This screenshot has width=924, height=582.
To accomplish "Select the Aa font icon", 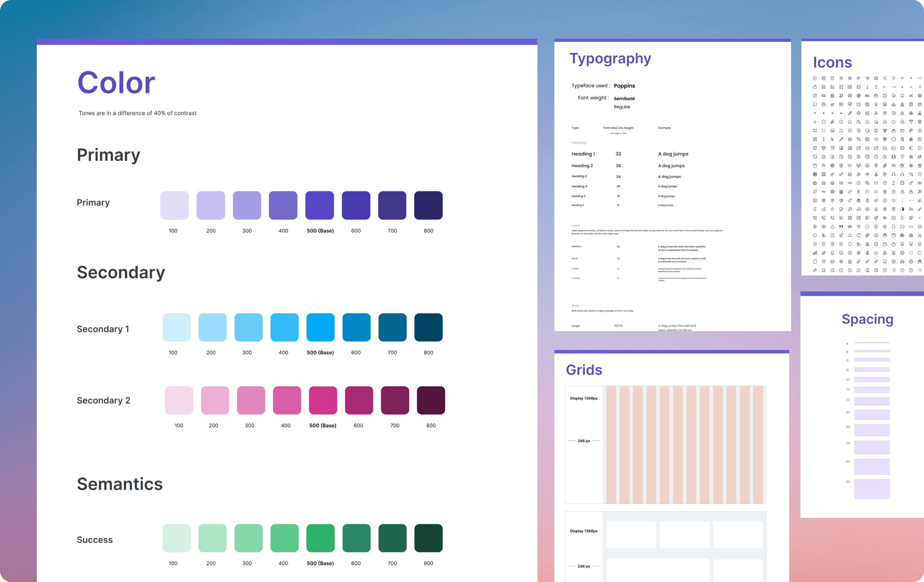I will coord(824,191).
